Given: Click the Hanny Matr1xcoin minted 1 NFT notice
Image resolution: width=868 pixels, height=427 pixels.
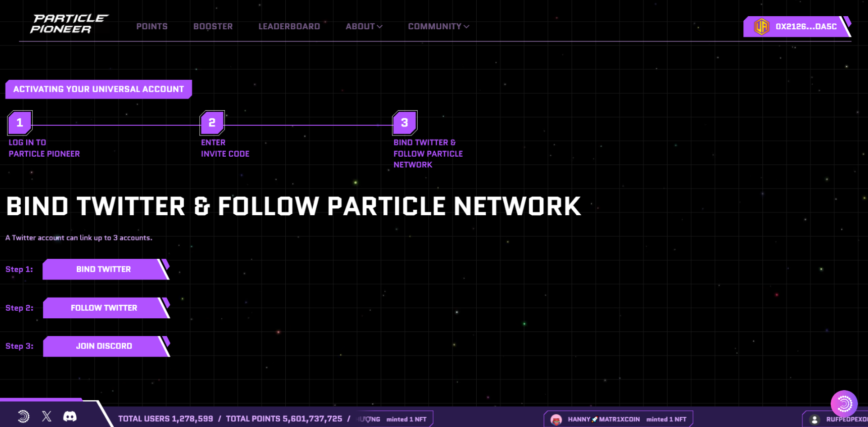Looking at the screenshot, I should point(619,419).
